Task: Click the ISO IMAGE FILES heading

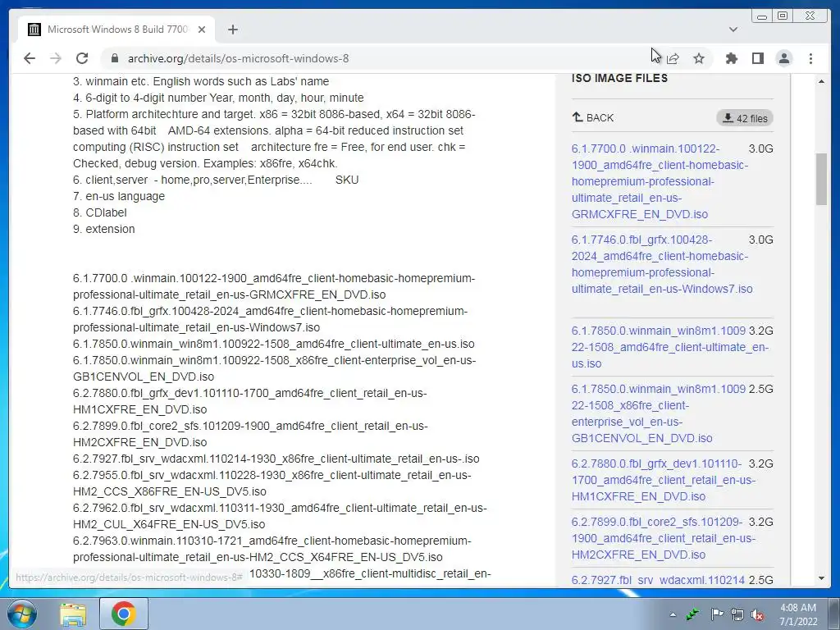Action: (619, 78)
